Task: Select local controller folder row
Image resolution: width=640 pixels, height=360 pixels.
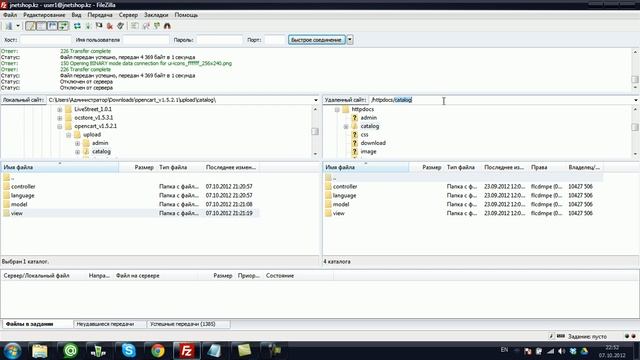Action: pyautogui.click(x=130, y=187)
